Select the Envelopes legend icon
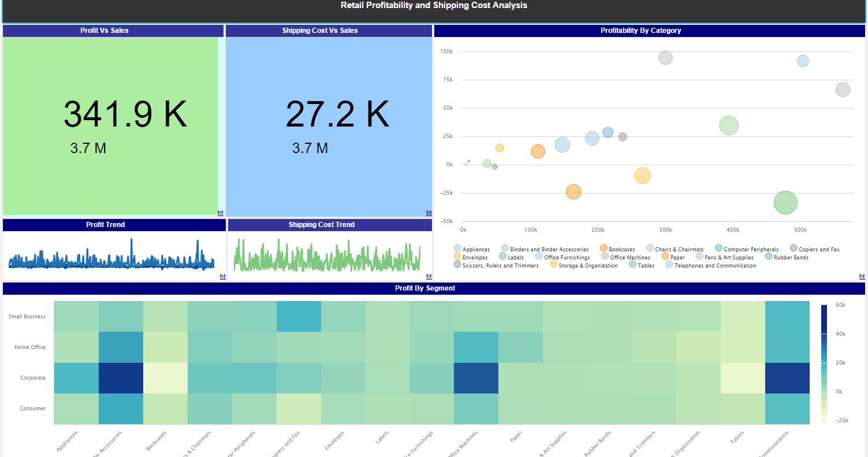 click(458, 256)
